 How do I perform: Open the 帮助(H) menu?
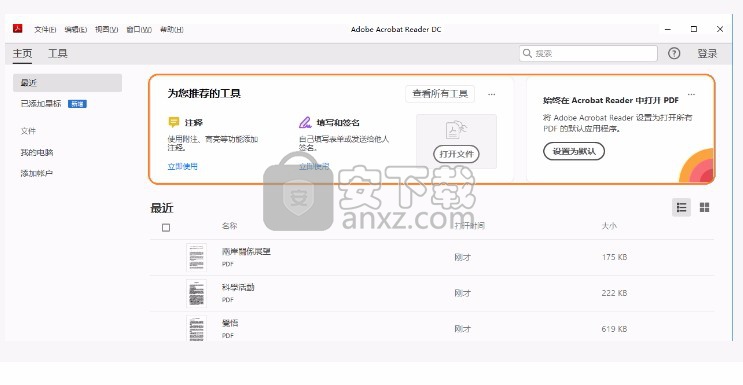pos(172,29)
